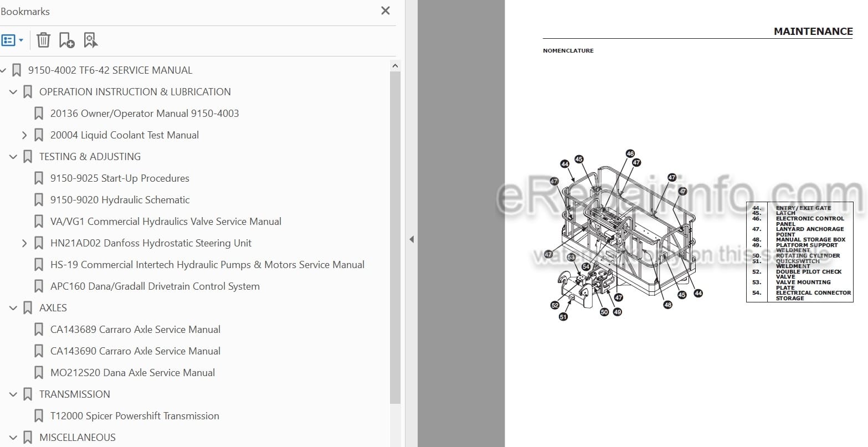Open AXLES bookmark
Viewport: 868px width, 447px height.
coord(53,308)
